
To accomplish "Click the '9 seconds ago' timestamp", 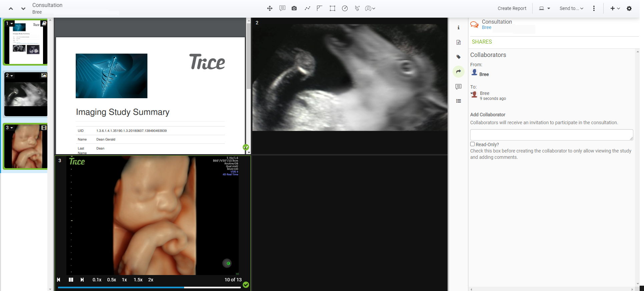I will pyautogui.click(x=493, y=99).
